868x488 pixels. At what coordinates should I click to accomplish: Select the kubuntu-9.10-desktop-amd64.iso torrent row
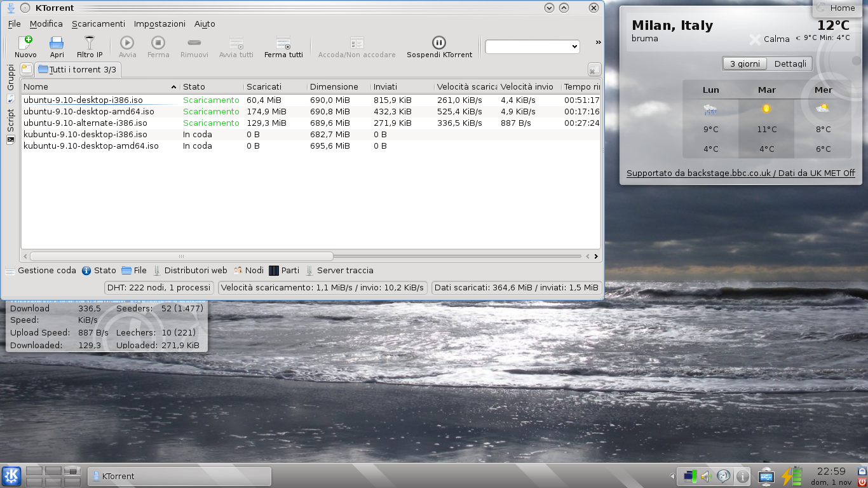click(91, 146)
